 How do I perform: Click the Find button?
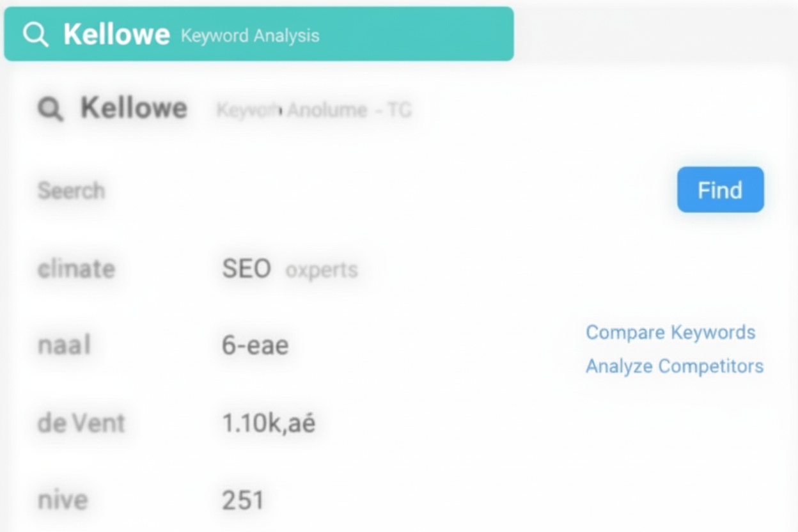pyautogui.click(x=720, y=189)
